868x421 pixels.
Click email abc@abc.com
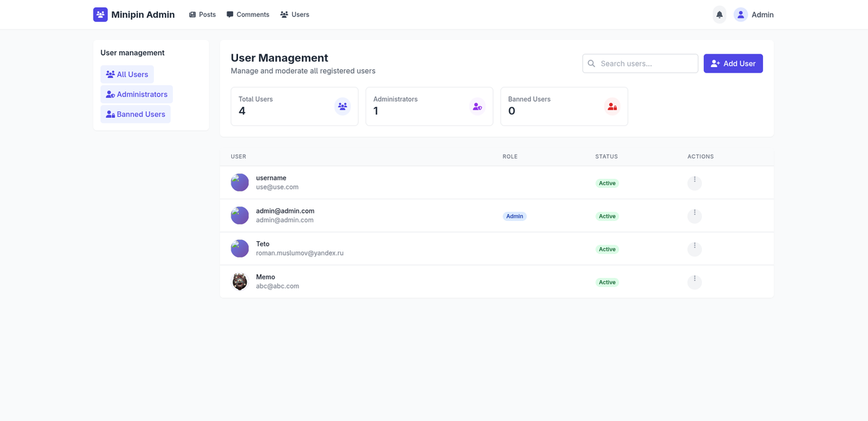[x=277, y=286]
